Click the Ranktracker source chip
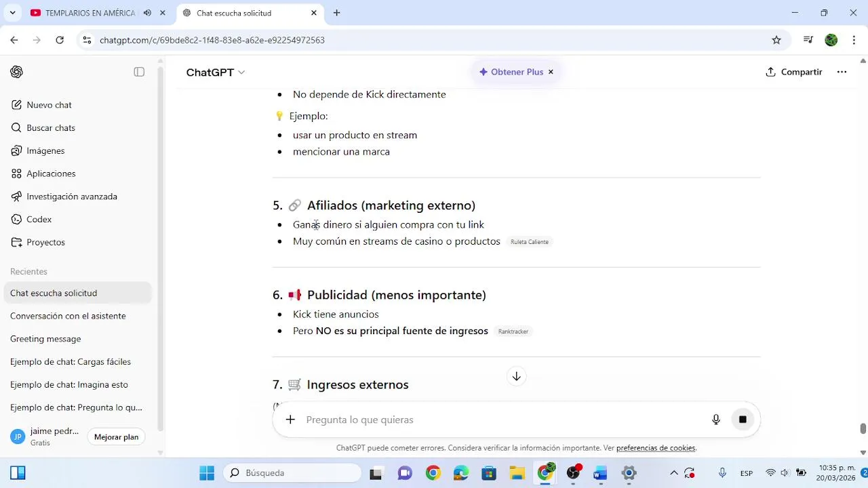This screenshot has height=488, width=868. (x=513, y=331)
